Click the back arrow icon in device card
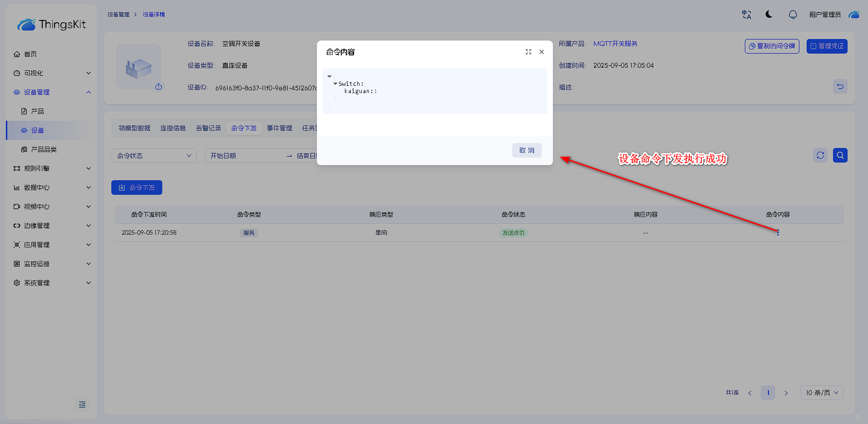The width and height of the screenshot is (868, 424). [840, 86]
